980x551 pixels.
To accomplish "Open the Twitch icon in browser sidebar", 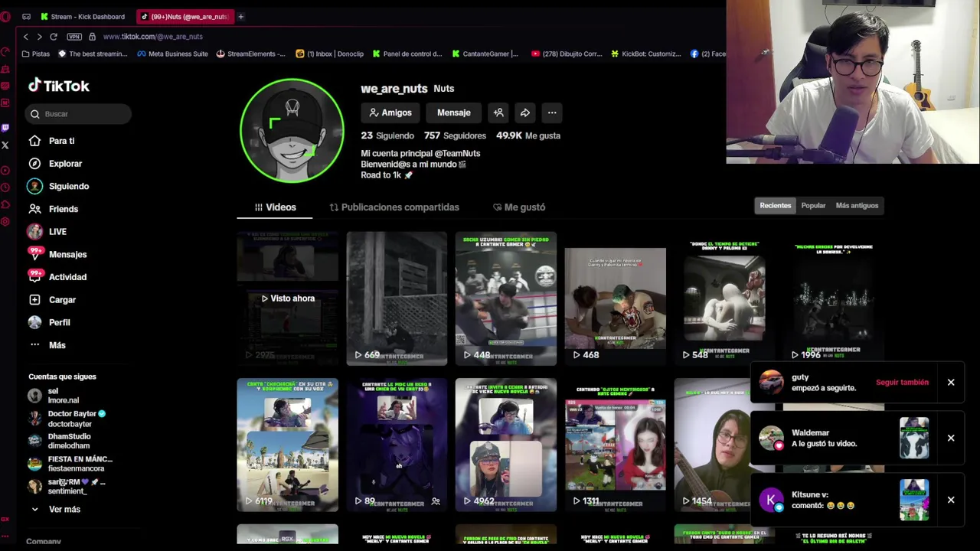I will tap(5, 128).
